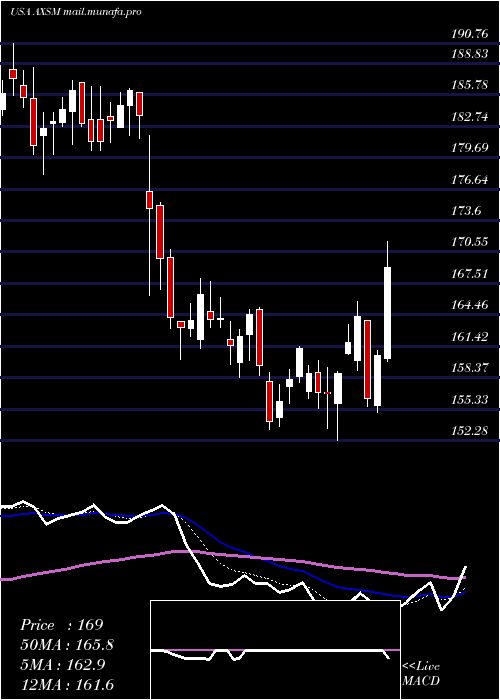Click the 173.6 price level label
Screen dimensions: 500x700
pyautogui.click(x=466, y=211)
